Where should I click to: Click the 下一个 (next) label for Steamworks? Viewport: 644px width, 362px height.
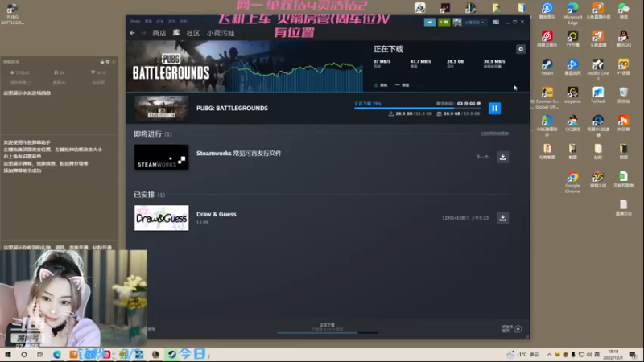point(482,157)
